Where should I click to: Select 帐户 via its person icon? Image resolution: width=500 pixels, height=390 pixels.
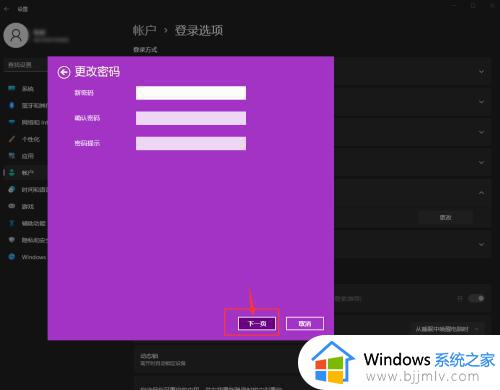pyautogui.click(x=12, y=172)
